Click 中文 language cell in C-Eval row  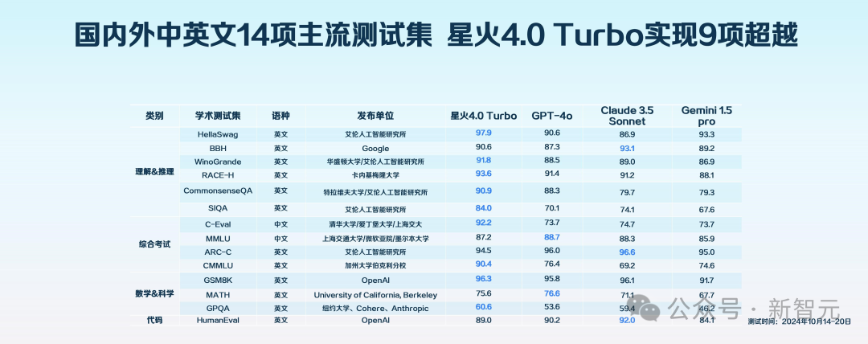pyautogui.click(x=280, y=225)
